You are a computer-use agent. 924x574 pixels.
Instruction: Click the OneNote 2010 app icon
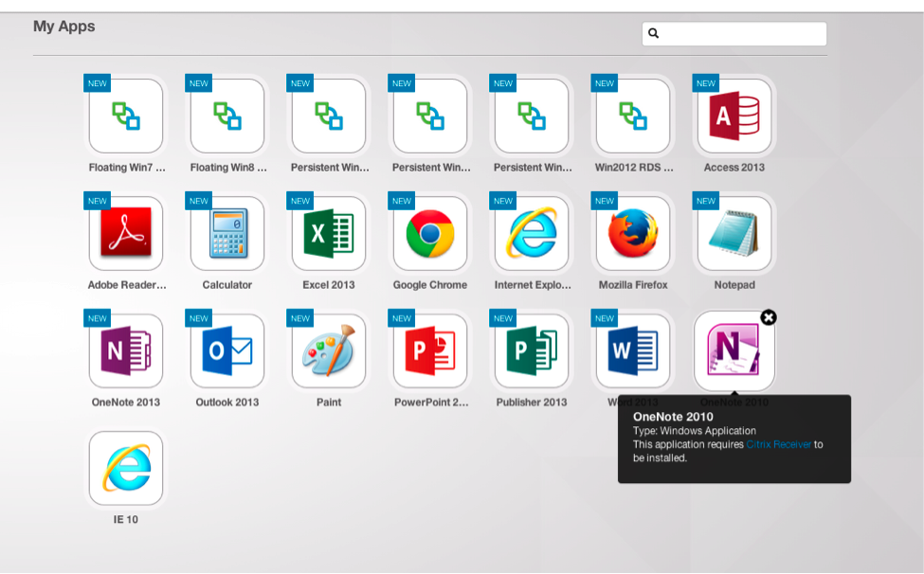click(734, 350)
